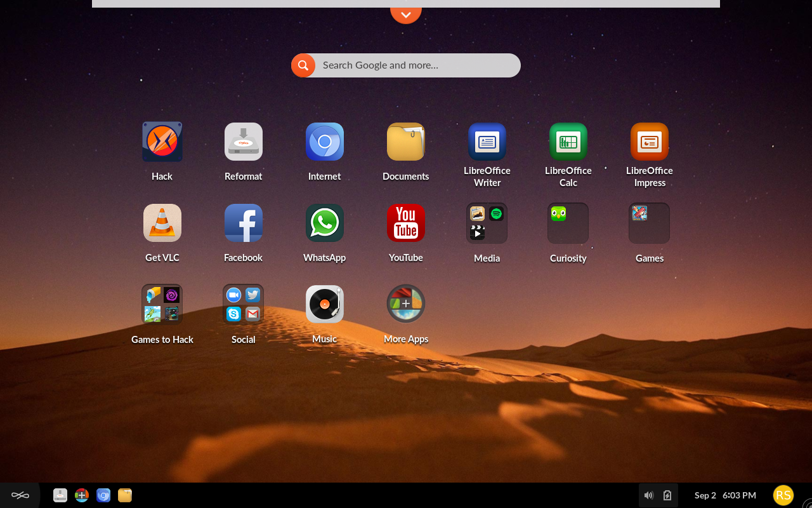The height and width of the screenshot is (508, 812).
Task: Open the RS user menu avatar
Action: click(x=783, y=495)
